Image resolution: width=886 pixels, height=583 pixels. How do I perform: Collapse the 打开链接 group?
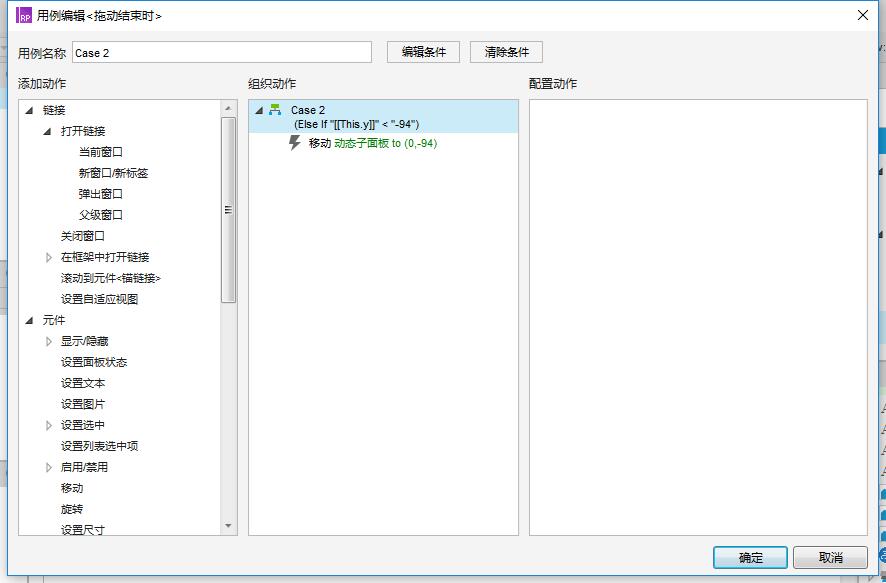[x=48, y=131]
